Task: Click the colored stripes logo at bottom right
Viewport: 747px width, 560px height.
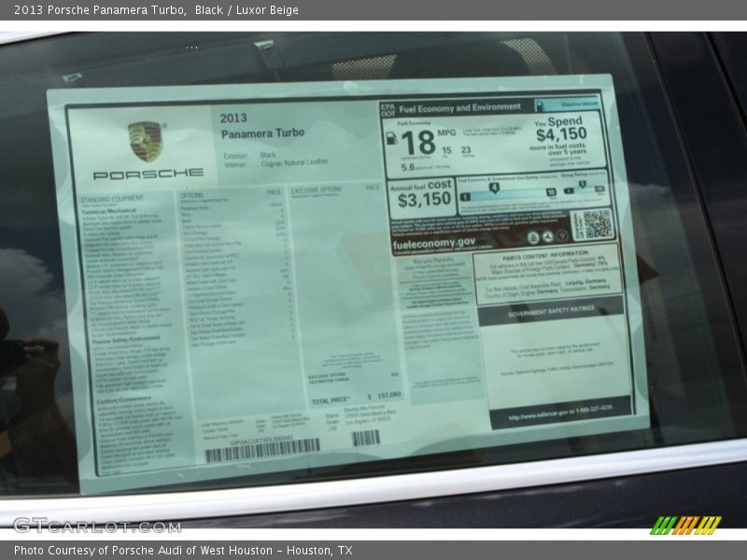Action: [686, 525]
